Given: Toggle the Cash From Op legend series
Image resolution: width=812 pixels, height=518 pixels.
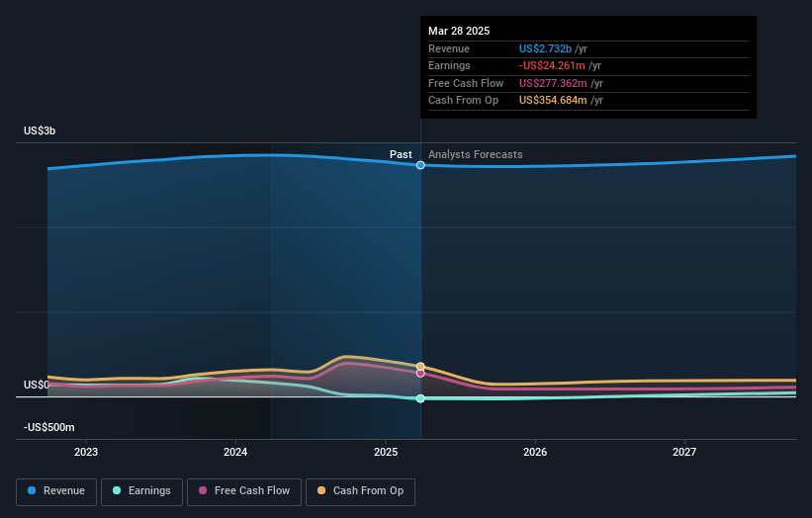Looking at the screenshot, I should coord(360,491).
